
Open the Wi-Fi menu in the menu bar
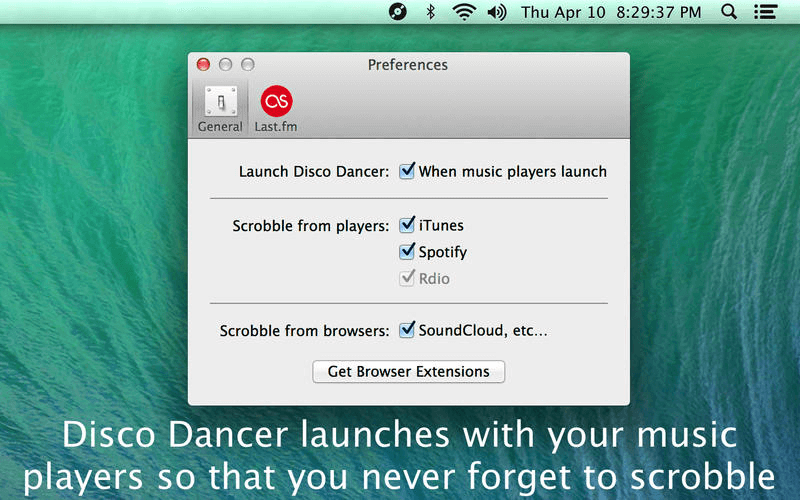tap(464, 11)
